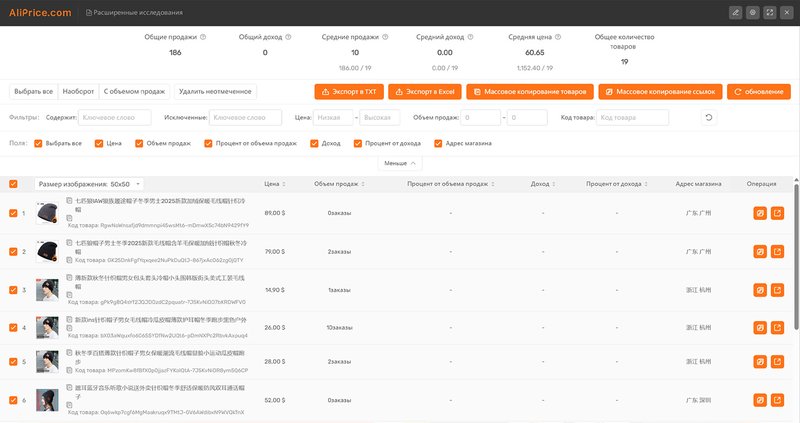Copy link icon for product row 1
This screenshot has width=800, height=423.
(x=760, y=213)
